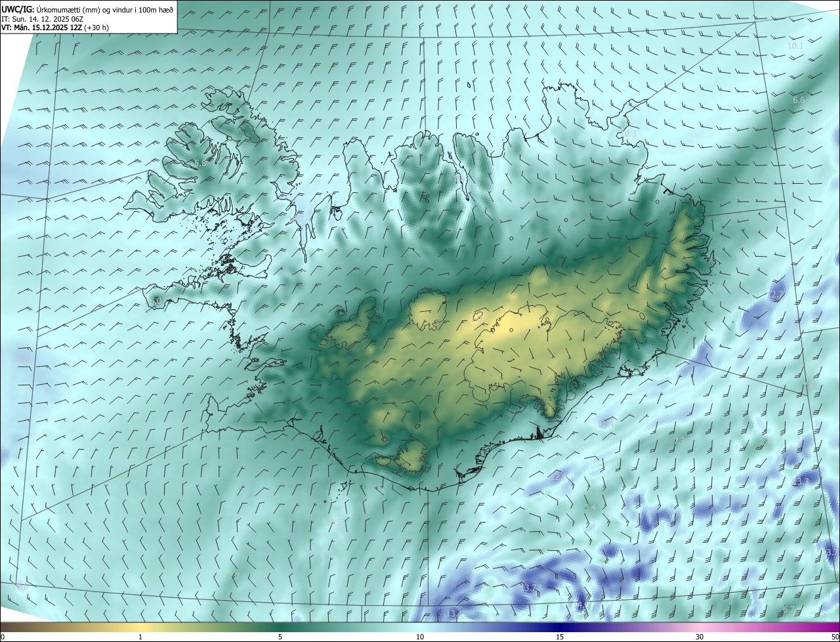
Task: Click the colorbar label "5"
Action: pyautogui.click(x=280, y=637)
